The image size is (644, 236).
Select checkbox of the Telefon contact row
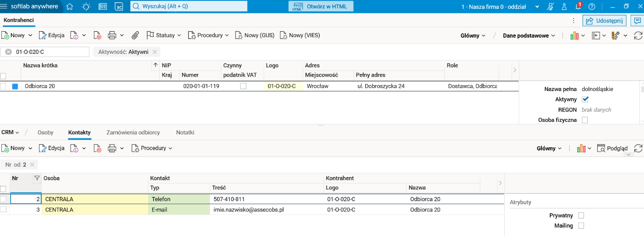[3, 199]
